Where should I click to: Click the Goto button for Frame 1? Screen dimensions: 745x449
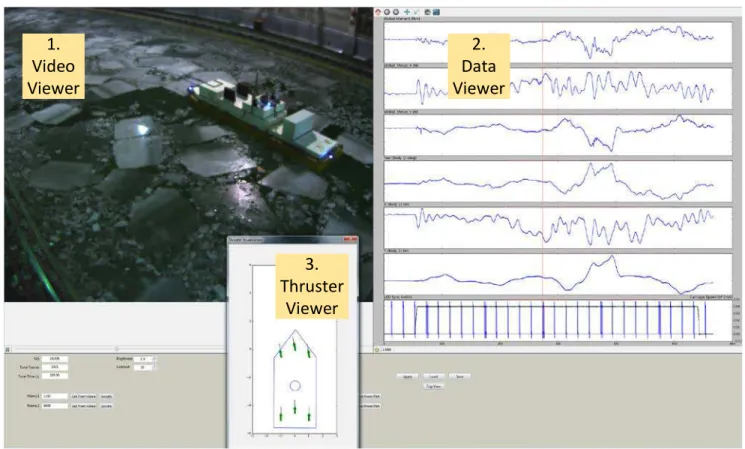pos(106,396)
